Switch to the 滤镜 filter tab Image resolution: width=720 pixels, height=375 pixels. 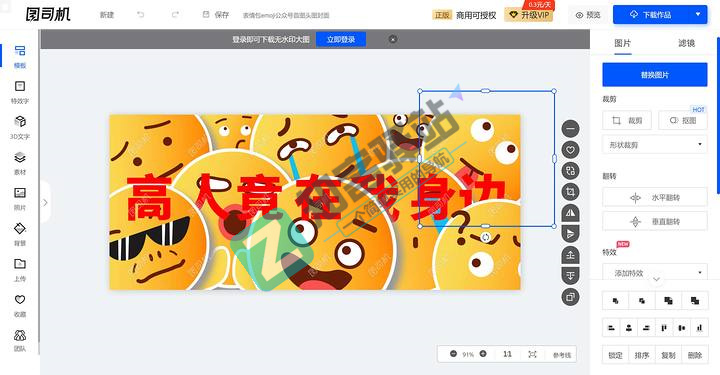[686, 43]
